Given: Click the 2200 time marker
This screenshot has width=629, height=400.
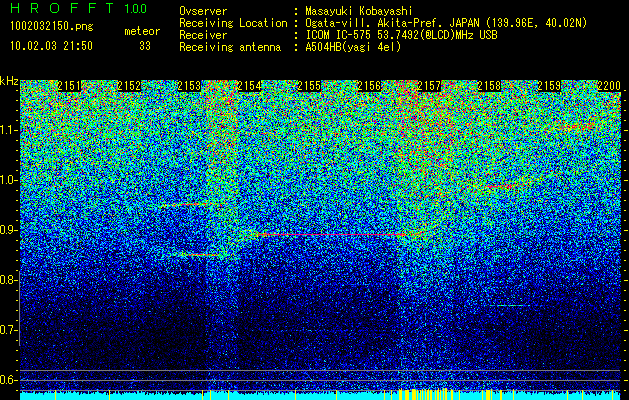Looking at the screenshot, I should click(609, 86).
